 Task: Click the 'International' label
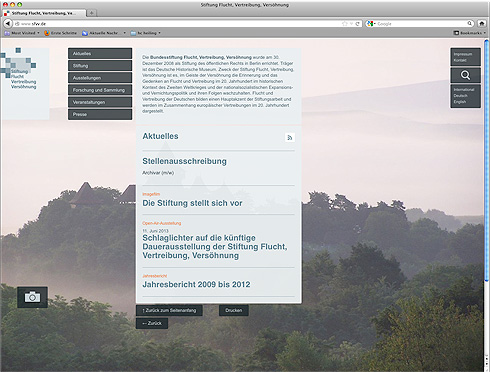[x=464, y=90]
